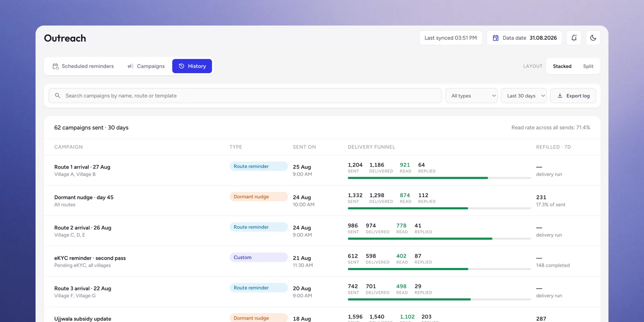
Task: Click the Custom tag on eKYC reminder row
Action: click(x=258, y=257)
